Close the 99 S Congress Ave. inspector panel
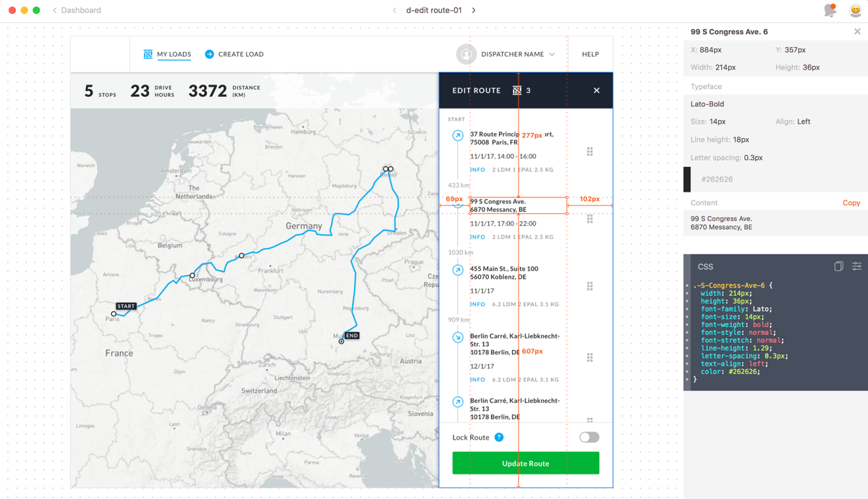This screenshot has height=499, width=868. (857, 32)
